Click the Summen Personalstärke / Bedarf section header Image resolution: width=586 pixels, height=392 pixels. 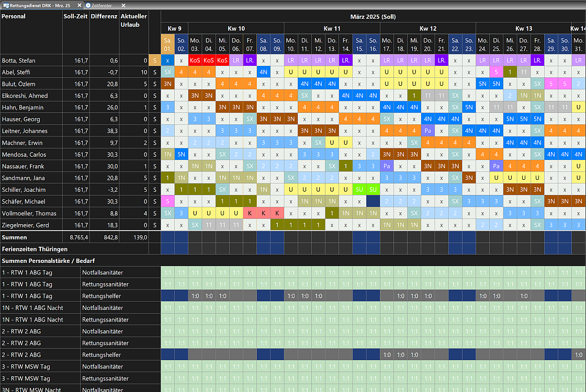click(48, 260)
